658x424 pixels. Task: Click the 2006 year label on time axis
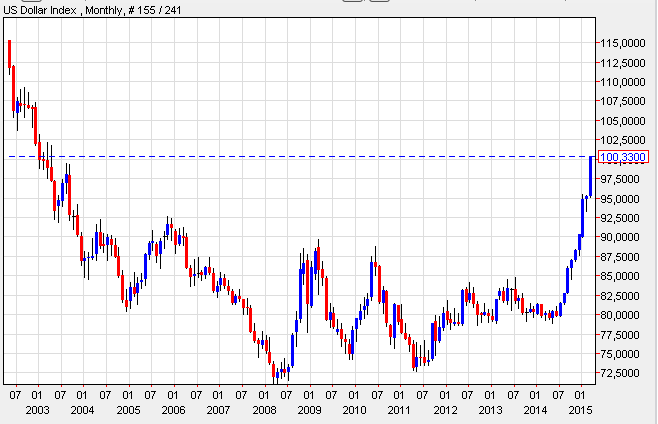pos(173,410)
